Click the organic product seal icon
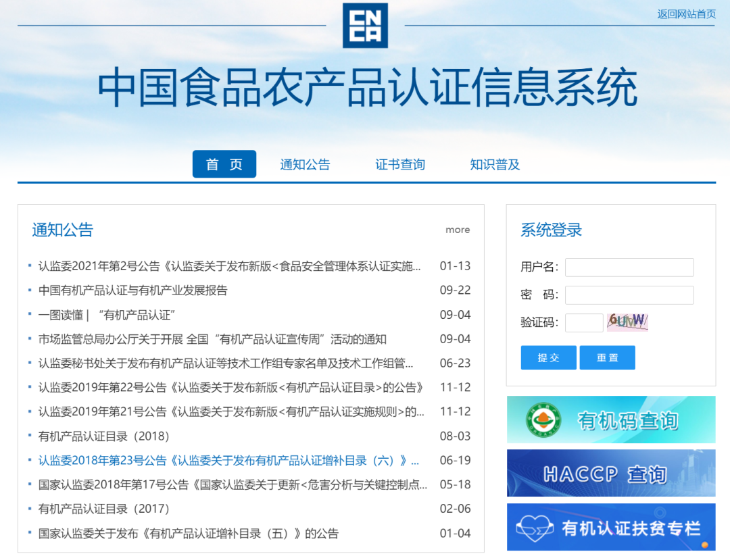This screenshot has width=730, height=560. click(x=543, y=420)
